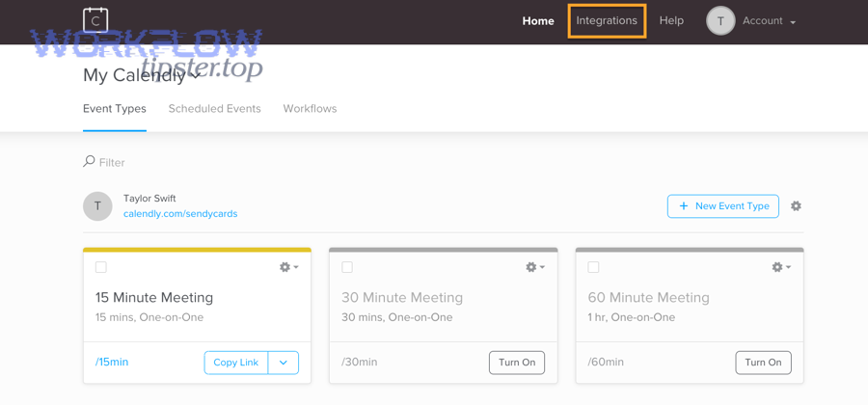Open the gear settings next to New Event Type
Image resolution: width=868 pixels, height=405 pixels.
[x=796, y=205]
